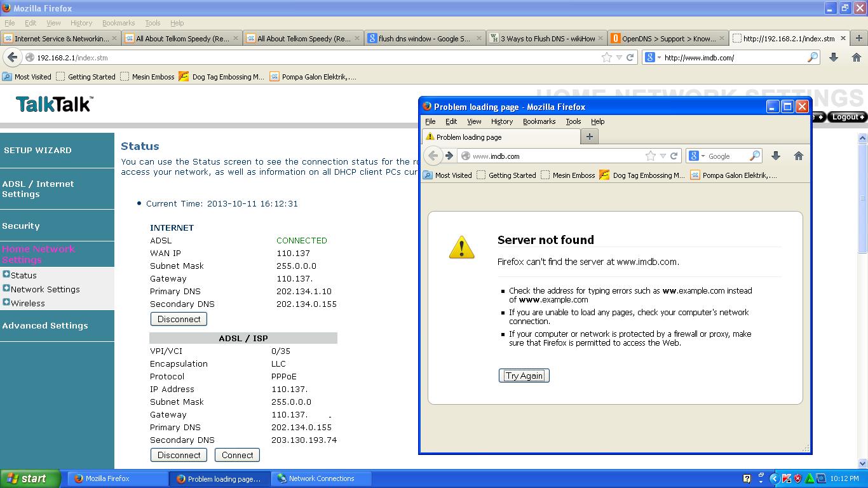Open URL history dropdown in Problem loading page window

click(663, 156)
